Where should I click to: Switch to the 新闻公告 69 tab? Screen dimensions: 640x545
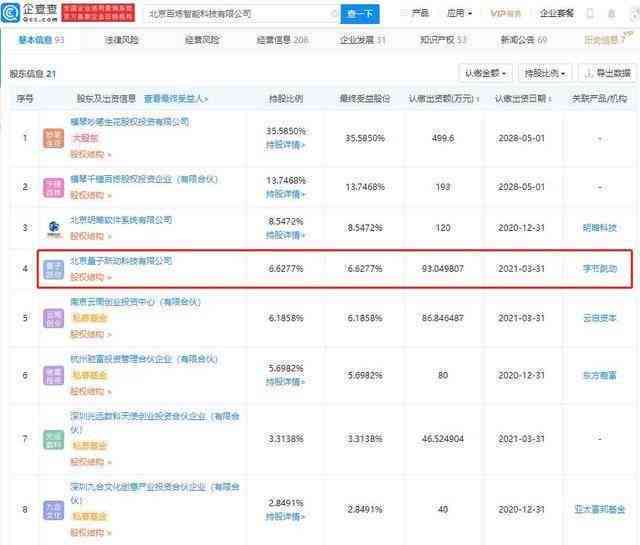[x=524, y=40]
